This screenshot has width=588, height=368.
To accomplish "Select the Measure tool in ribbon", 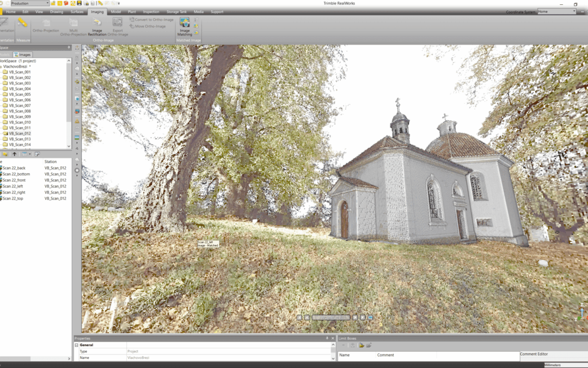I will tap(22, 23).
